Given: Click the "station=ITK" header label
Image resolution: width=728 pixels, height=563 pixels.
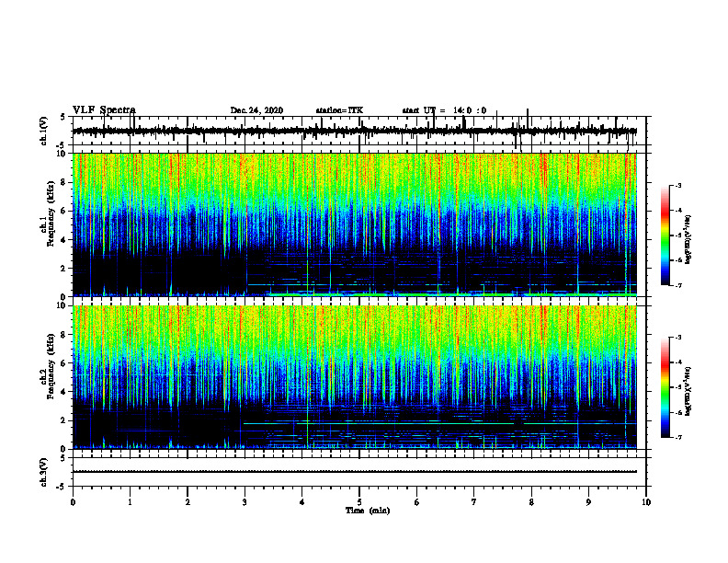Looking at the screenshot, I should (x=339, y=110).
